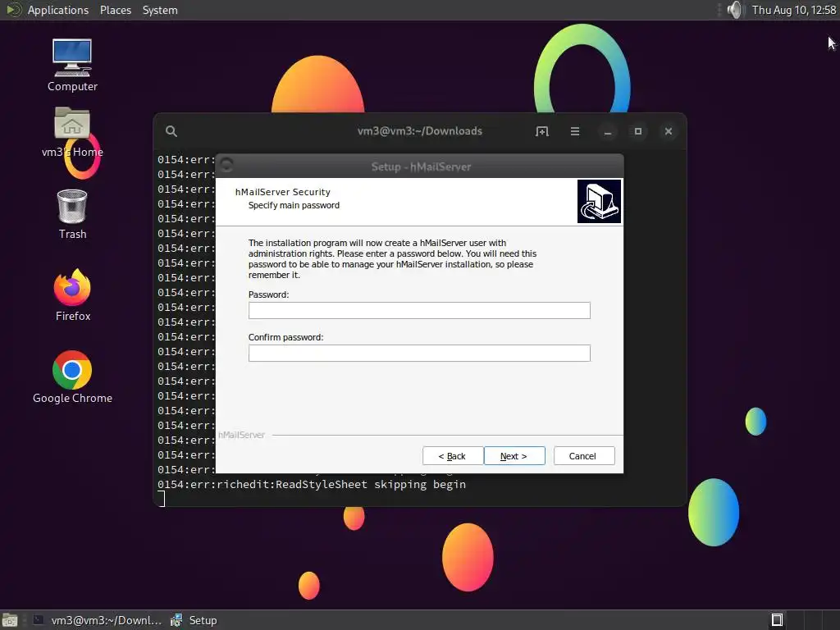Open the Applications menu
The image size is (840, 630).
pos(58,10)
